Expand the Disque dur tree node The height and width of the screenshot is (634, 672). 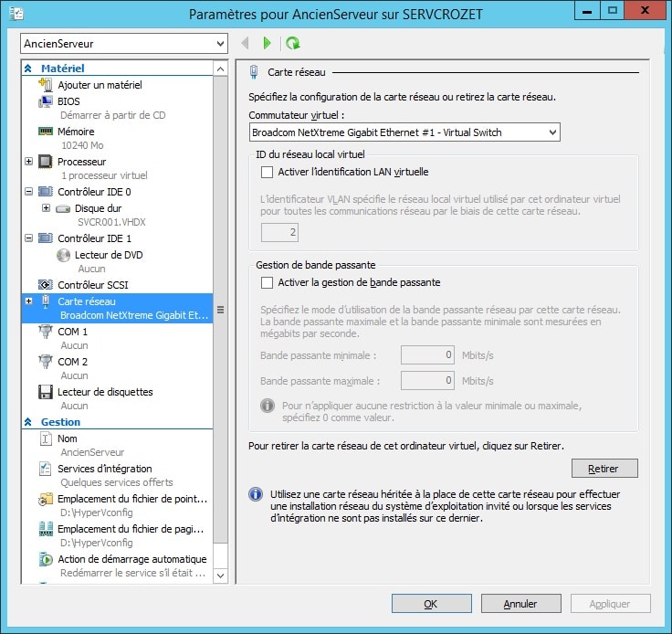46,208
